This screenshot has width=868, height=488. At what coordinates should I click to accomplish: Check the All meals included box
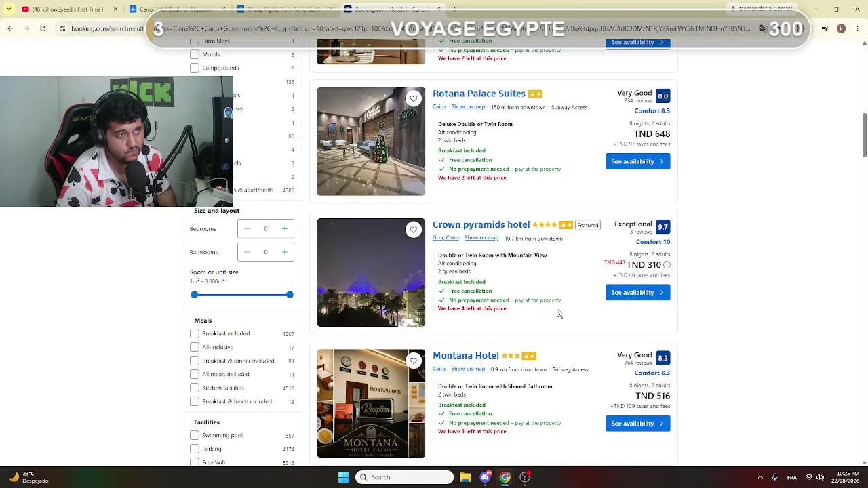click(x=195, y=374)
